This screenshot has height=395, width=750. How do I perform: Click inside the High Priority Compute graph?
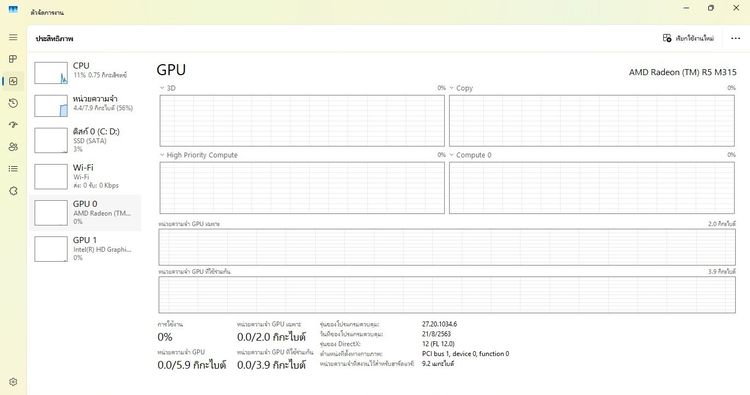302,187
